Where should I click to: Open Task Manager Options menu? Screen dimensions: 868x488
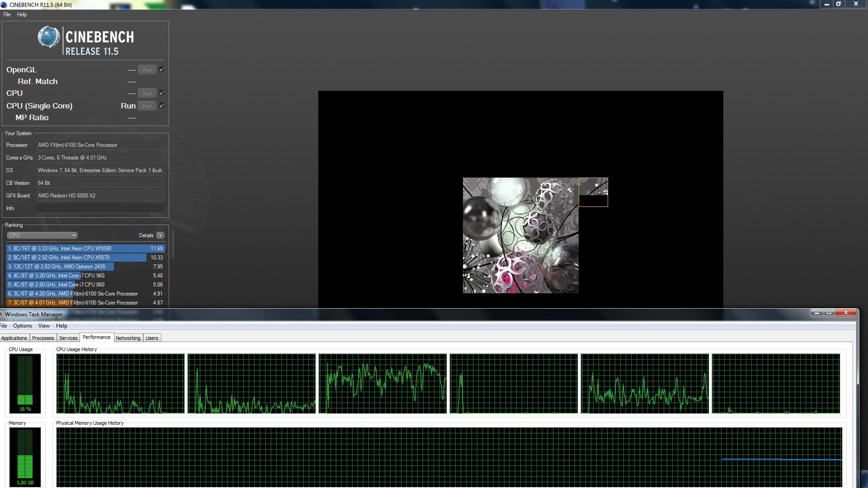point(23,326)
